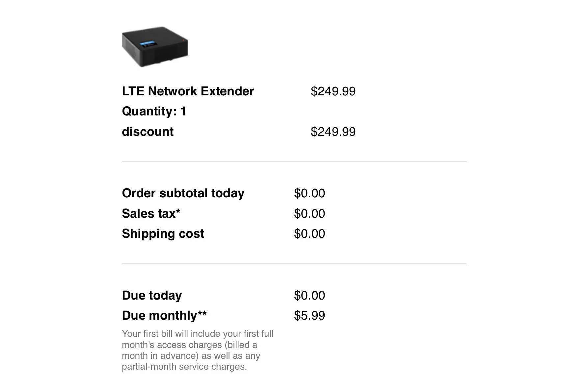
Task: Click the Shipping cost $0.00 amount
Action: 309,233
